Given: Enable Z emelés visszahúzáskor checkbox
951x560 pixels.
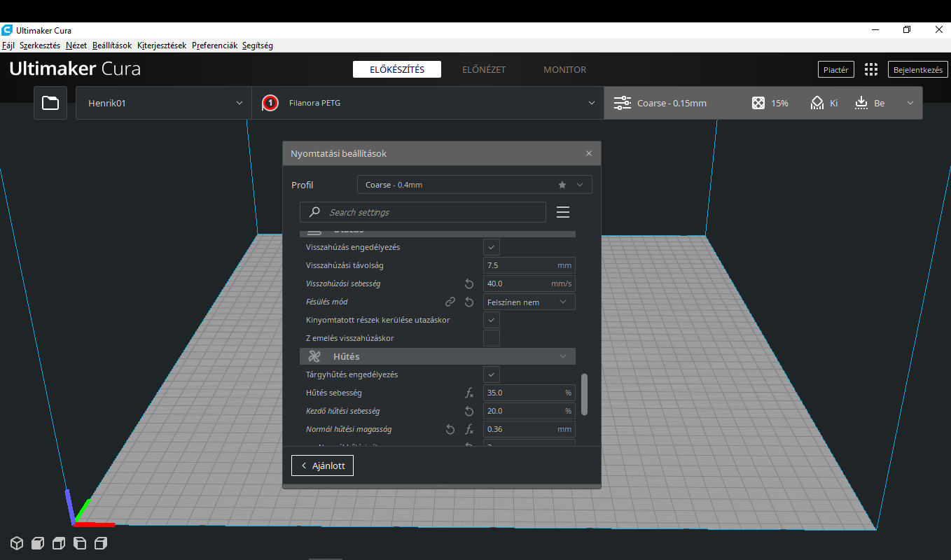Looking at the screenshot, I should tap(492, 338).
